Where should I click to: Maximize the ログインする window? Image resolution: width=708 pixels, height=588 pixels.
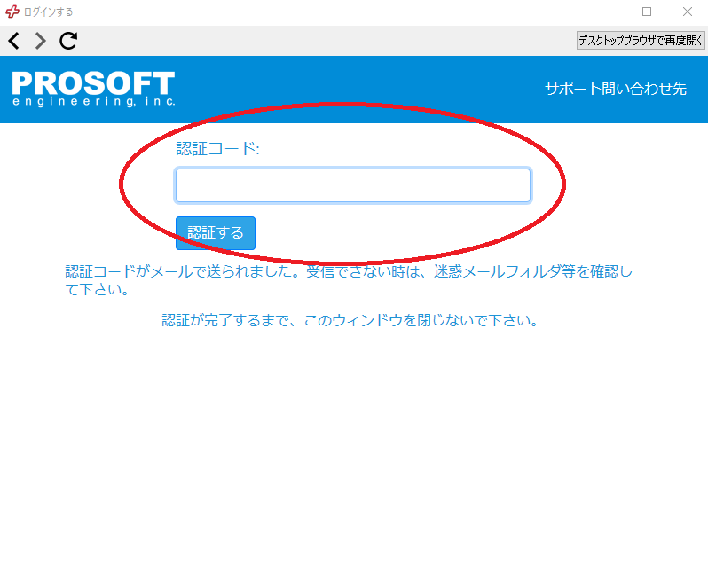coord(647,12)
